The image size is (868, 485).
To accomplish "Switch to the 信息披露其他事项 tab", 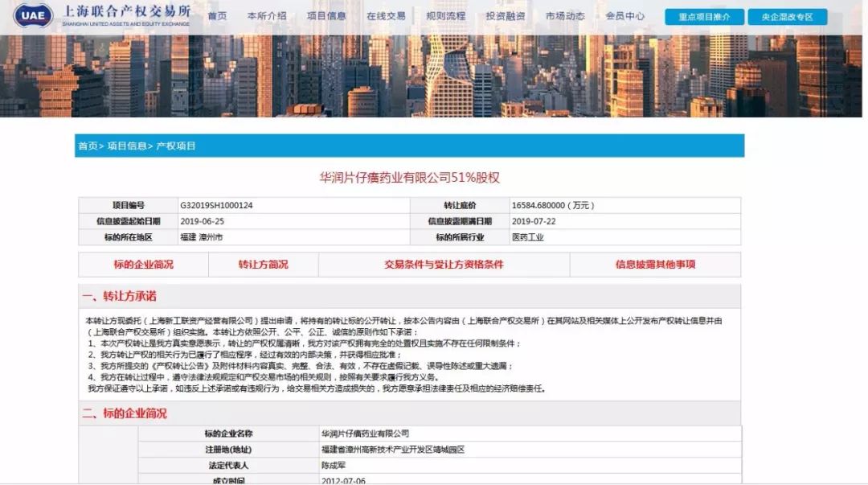I will coord(656,265).
